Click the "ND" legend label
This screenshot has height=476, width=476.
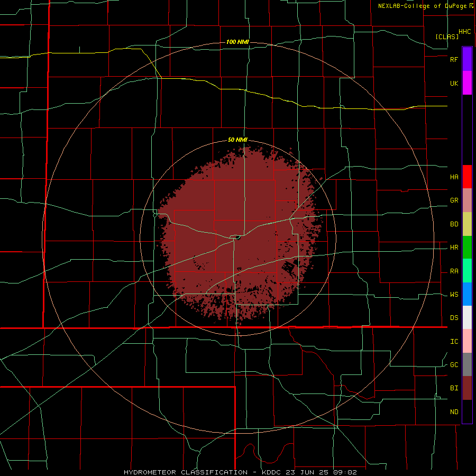click(x=454, y=412)
